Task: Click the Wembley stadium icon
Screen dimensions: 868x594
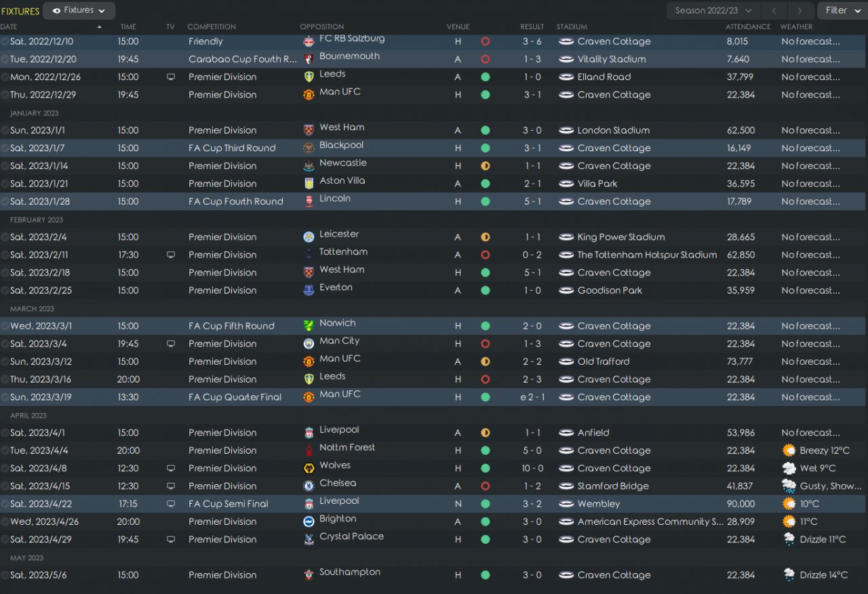Action: pyautogui.click(x=566, y=504)
